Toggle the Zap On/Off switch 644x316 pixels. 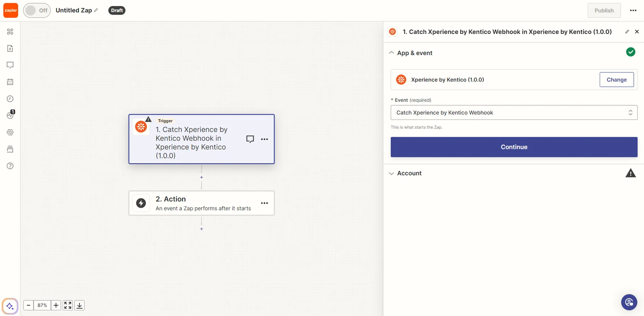tap(37, 10)
